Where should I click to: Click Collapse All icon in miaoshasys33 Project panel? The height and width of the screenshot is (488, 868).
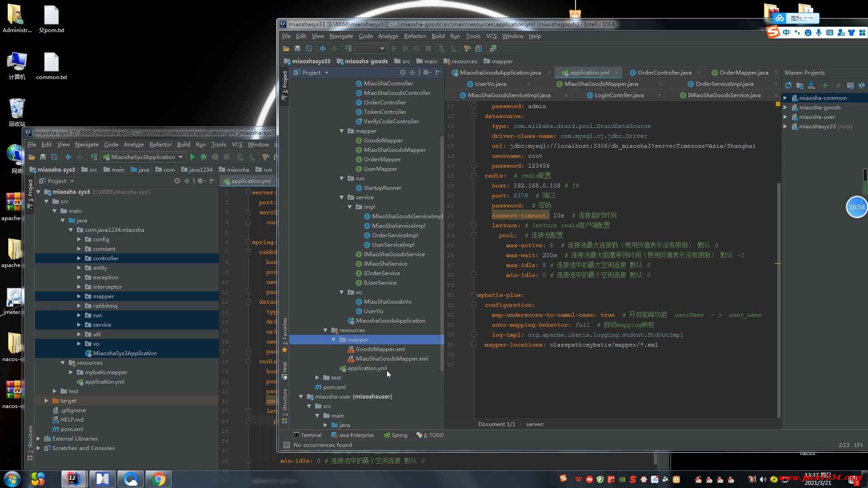412,72
